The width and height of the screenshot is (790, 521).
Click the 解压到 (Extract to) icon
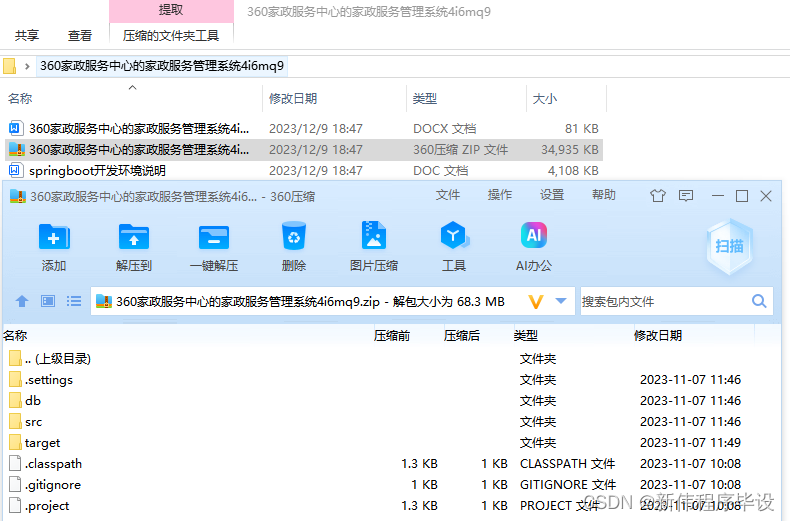point(134,237)
